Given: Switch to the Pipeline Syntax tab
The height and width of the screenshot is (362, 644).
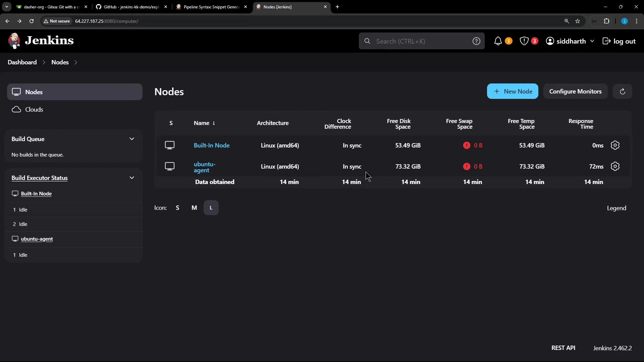Looking at the screenshot, I should pyautogui.click(x=208, y=7).
